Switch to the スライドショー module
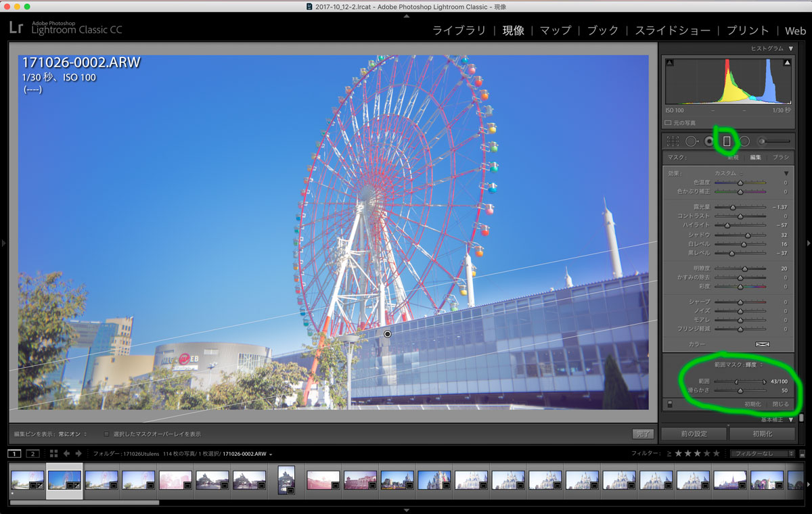Image resolution: width=812 pixels, height=514 pixels. [673, 30]
